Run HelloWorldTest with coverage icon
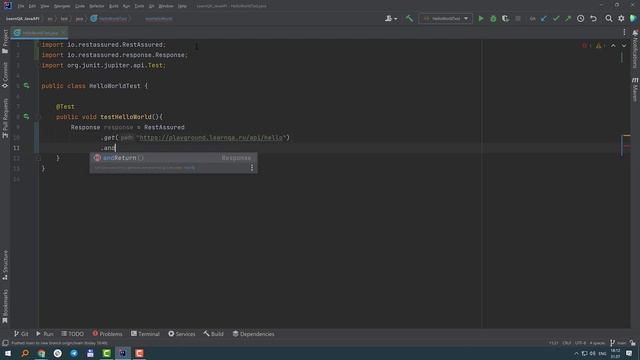640x360 pixels. coord(505,18)
